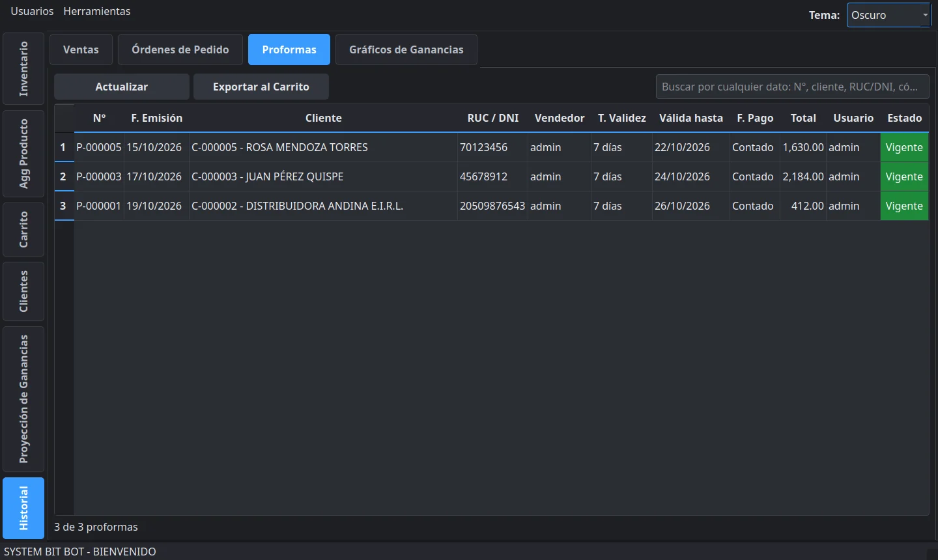Focus the proforma search field

click(x=792, y=87)
